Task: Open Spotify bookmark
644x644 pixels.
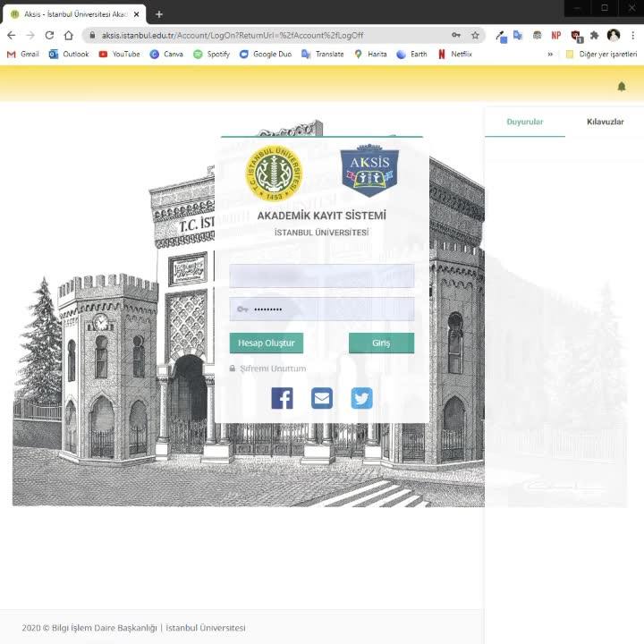Action: [212, 55]
